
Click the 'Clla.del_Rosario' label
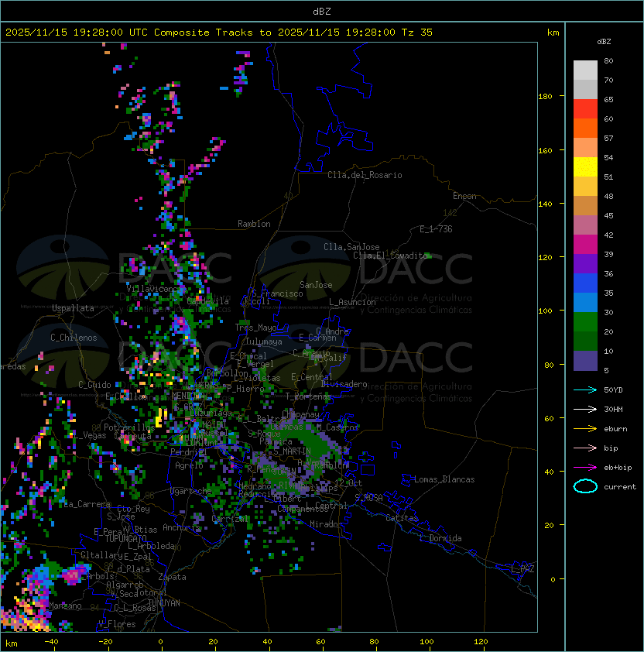(365, 175)
